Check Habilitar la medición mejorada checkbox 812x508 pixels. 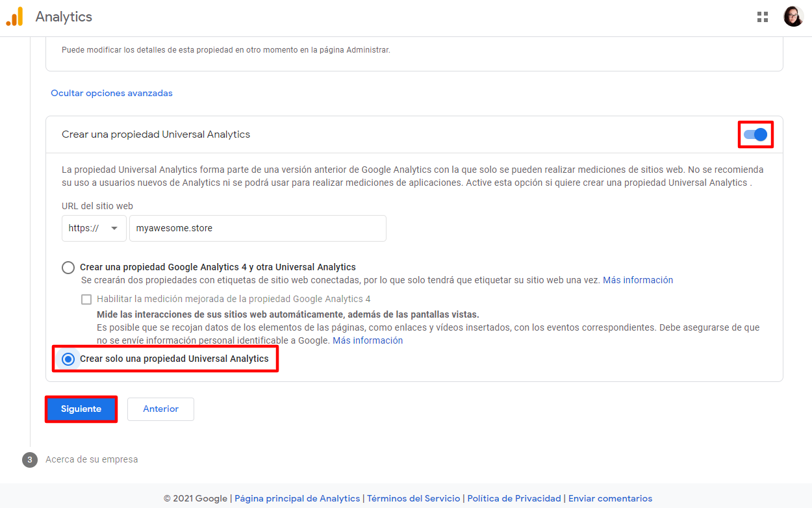point(86,299)
